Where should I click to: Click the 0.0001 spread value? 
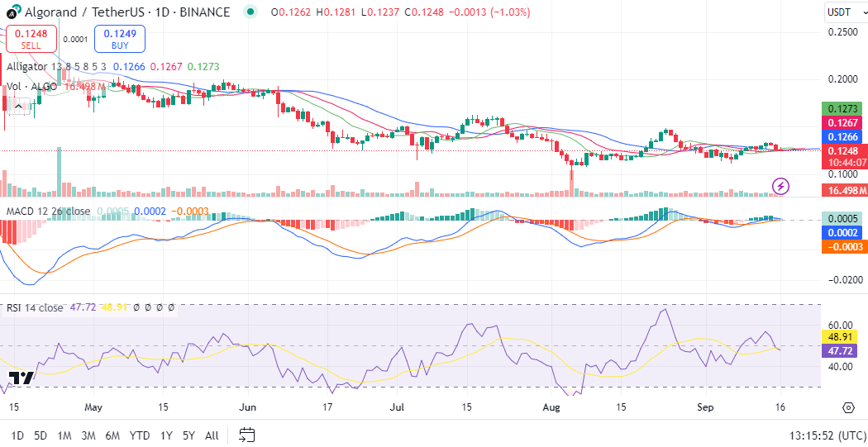pos(75,40)
